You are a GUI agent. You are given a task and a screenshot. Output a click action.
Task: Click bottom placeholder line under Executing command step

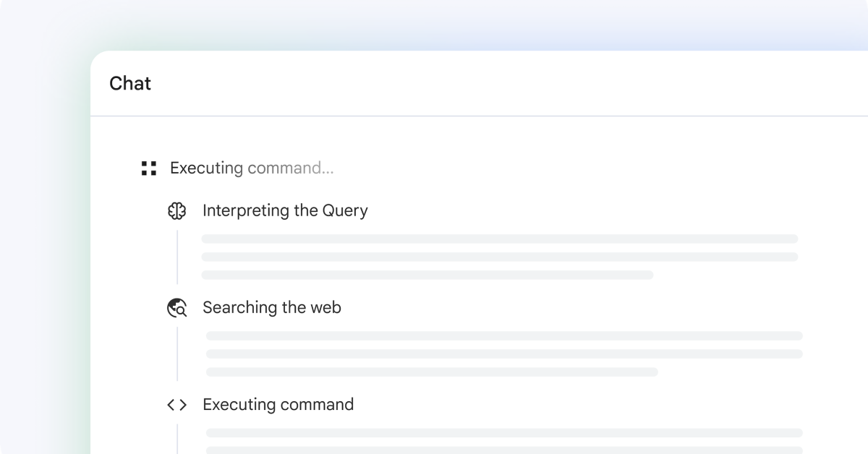coord(504,450)
